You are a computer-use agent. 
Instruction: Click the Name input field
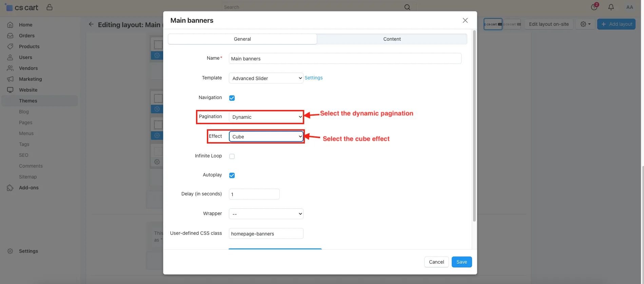click(x=345, y=58)
